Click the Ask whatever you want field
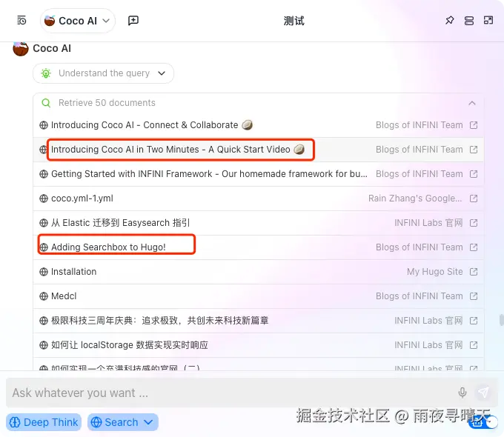Image resolution: width=504 pixels, height=437 pixels. 231,393
